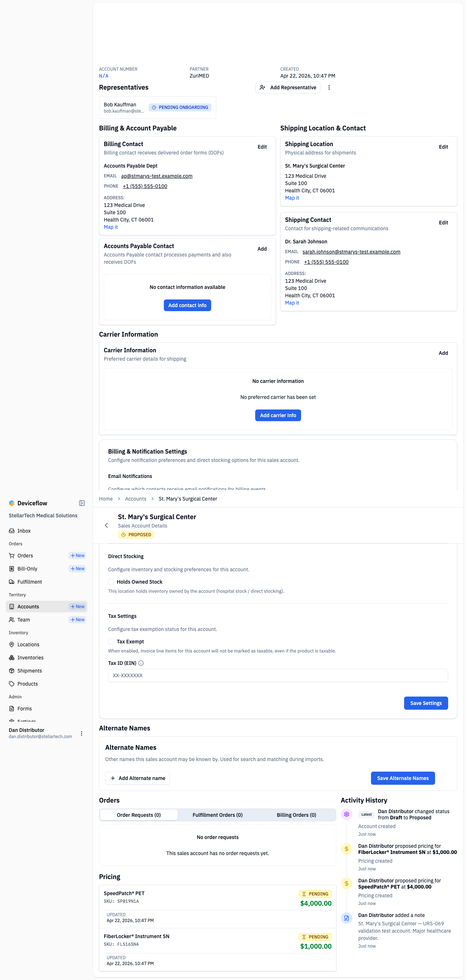Switch to Fulfillment Orders (0) tab

(217, 815)
